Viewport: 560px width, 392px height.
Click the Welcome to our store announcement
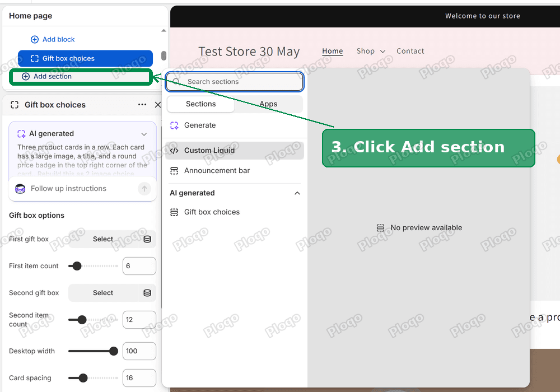pyautogui.click(x=483, y=16)
